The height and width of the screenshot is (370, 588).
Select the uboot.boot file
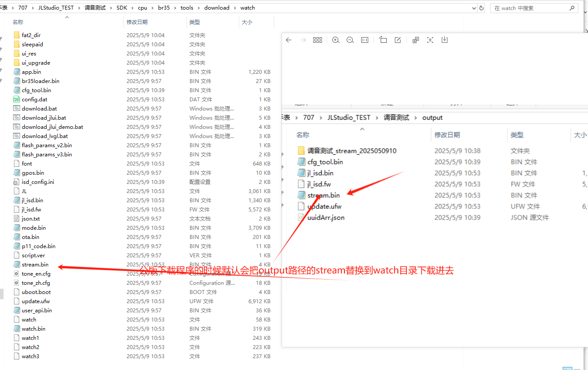click(36, 292)
